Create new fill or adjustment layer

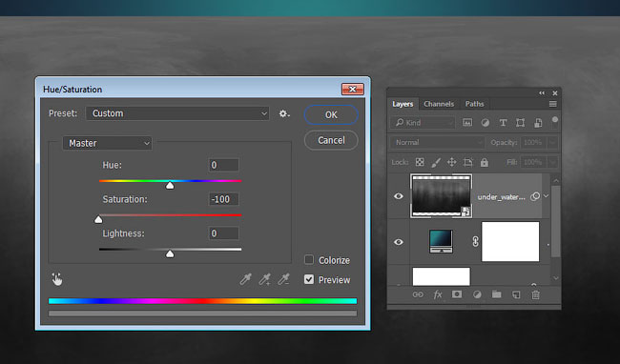click(x=477, y=294)
